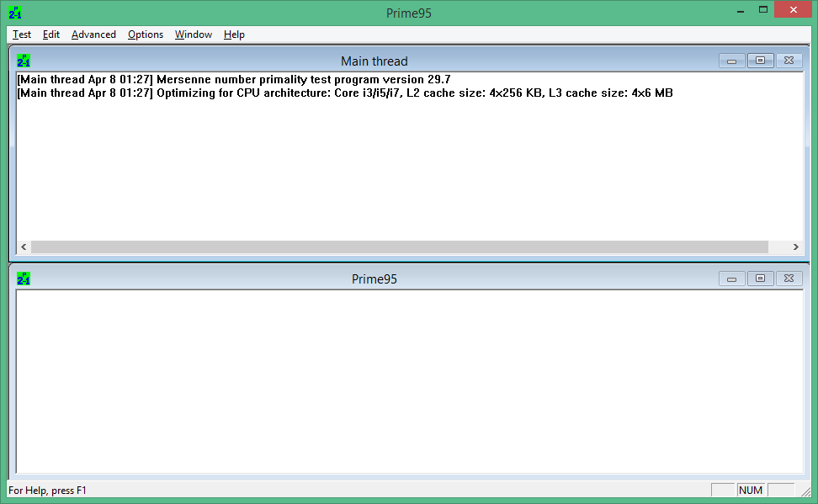This screenshot has width=818, height=504.
Task: Click right arrow of Main thread horizontal scrollbar
Action: click(795, 247)
